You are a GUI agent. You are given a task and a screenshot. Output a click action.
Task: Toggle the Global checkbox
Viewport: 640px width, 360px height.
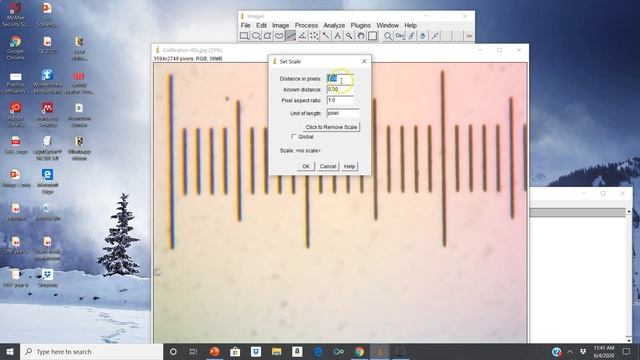[293, 136]
